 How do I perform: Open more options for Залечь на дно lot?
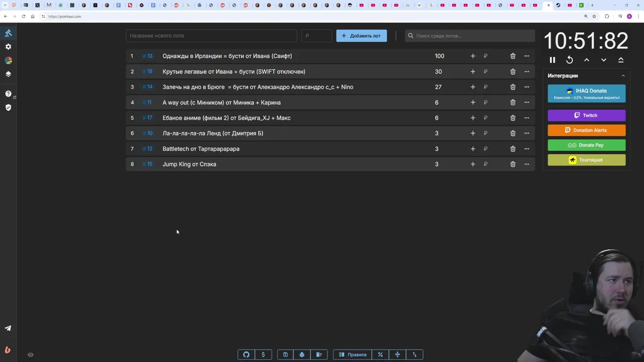pos(526,87)
